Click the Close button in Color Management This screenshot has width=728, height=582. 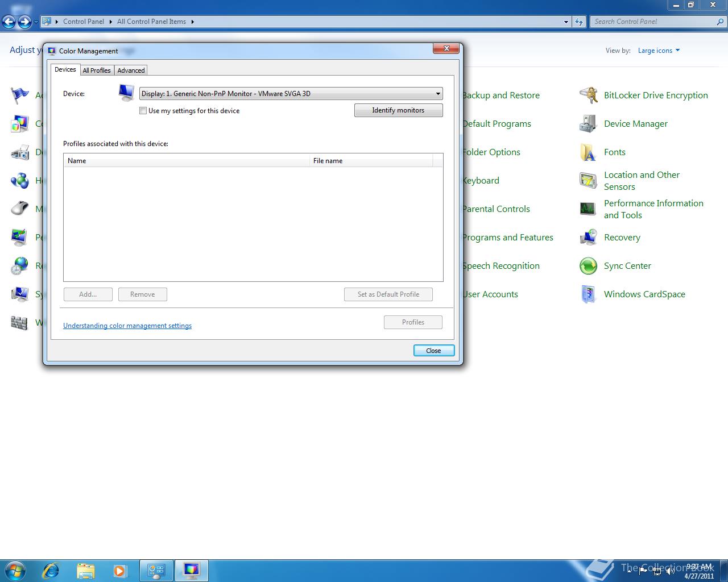tap(433, 351)
